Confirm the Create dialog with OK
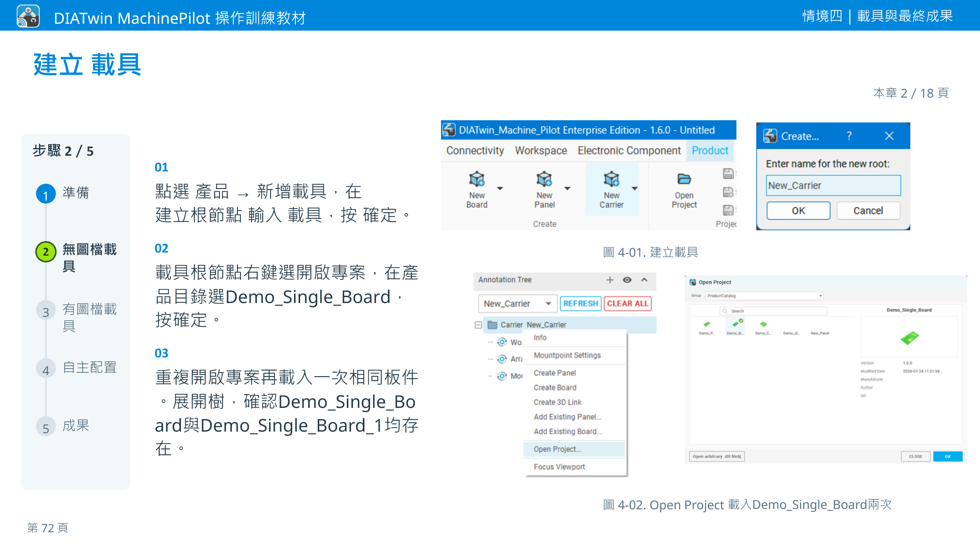The width and height of the screenshot is (980, 551). point(798,210)
